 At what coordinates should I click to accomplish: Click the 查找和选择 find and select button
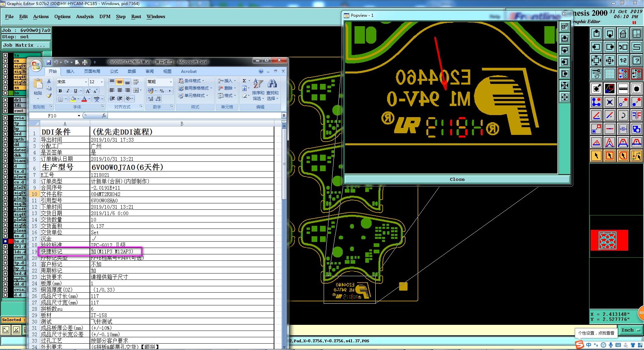pyautogui.click(x=272, y=90)
